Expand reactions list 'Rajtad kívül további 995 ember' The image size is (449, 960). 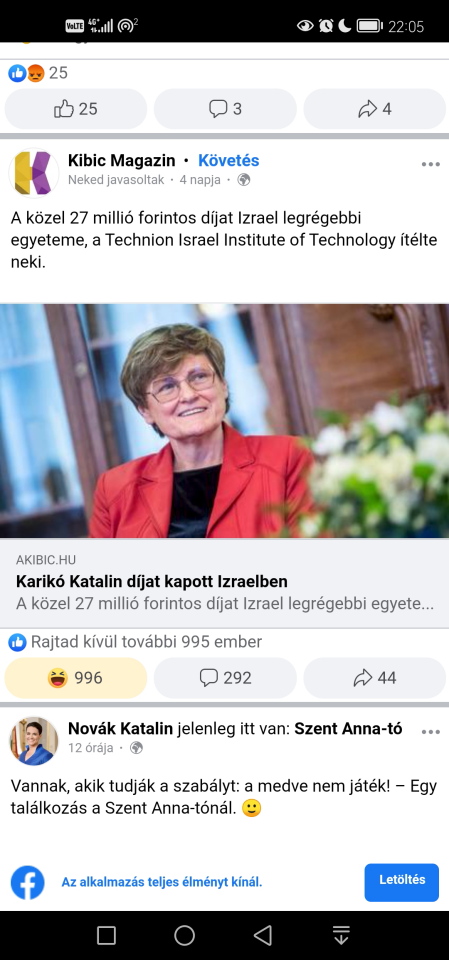[135, 642]
